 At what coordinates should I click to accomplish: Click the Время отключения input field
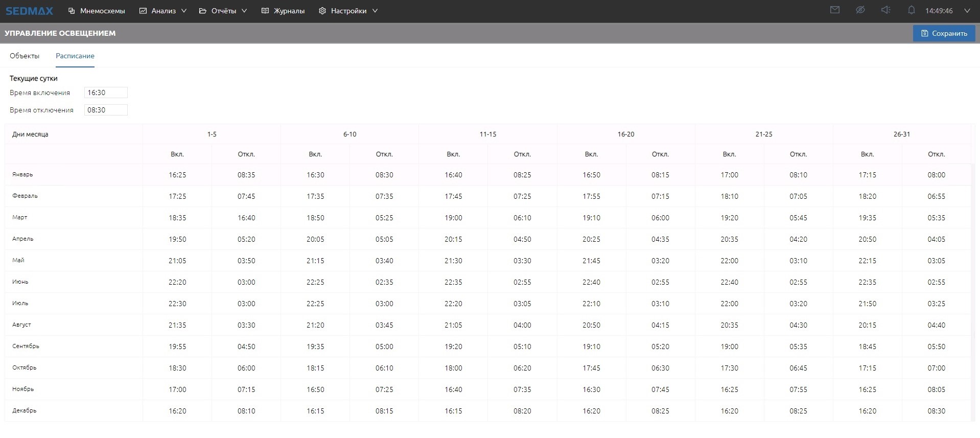[x=106, y=110]
